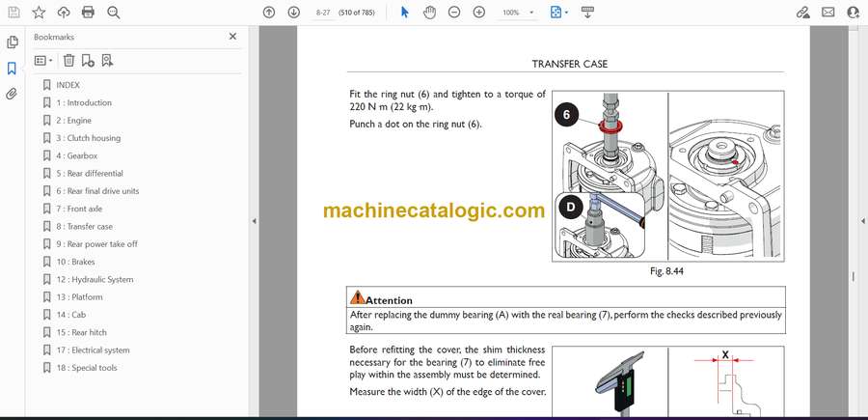Close the Bookmarks panel
Screen dimensions: 868x420
coord(232,37)
